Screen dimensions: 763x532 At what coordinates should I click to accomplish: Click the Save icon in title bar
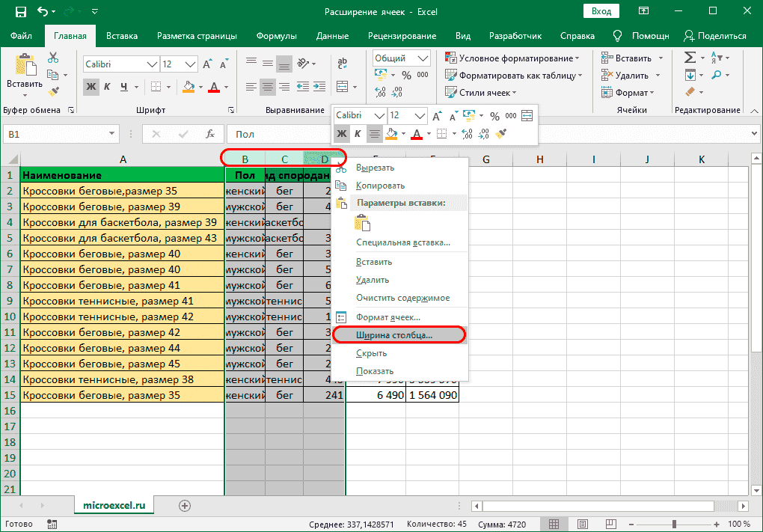tap(20, 12)
